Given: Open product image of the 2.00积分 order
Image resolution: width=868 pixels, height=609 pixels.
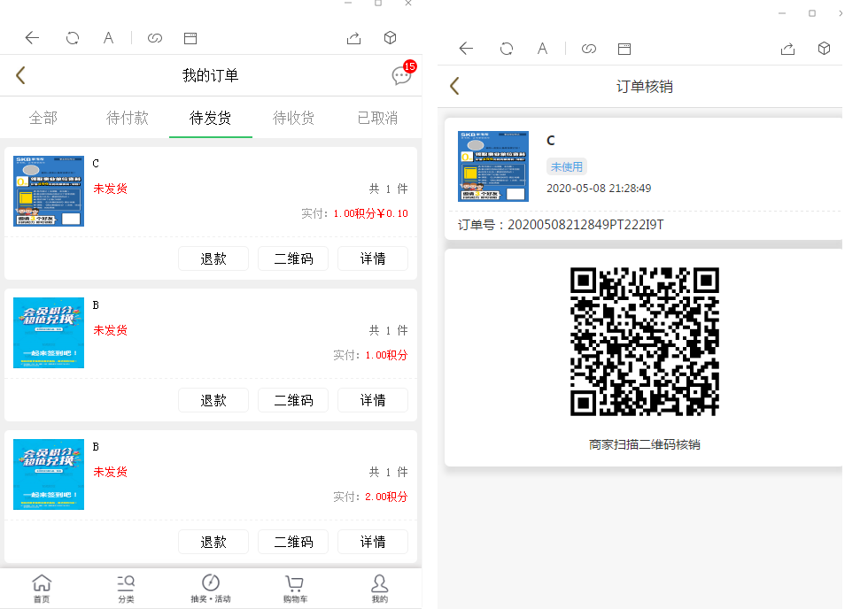Looking at the screenshot, I should pyautogui.click(x=49, y=474).
